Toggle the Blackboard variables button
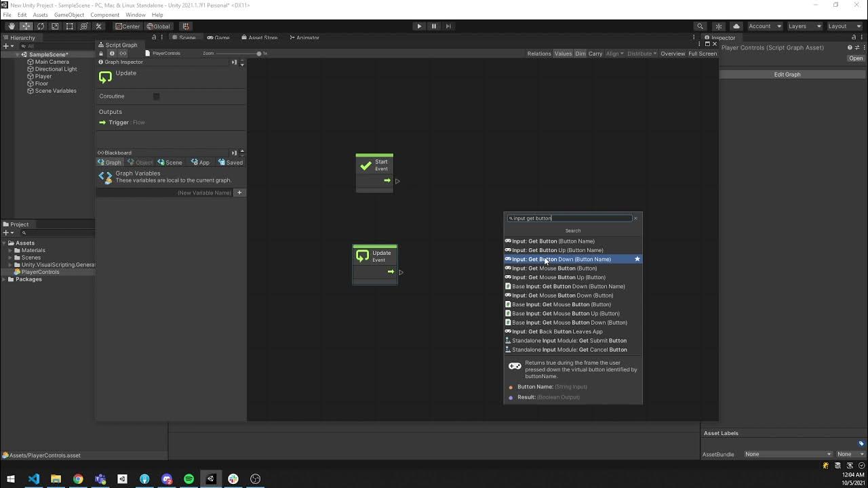This screenshot has height=488, width=868. [x=123, y=54]
